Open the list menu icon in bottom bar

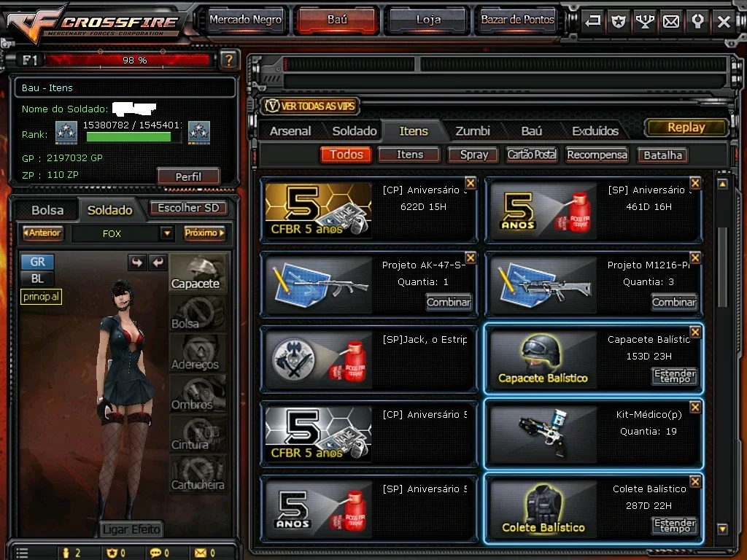(22, 553)
